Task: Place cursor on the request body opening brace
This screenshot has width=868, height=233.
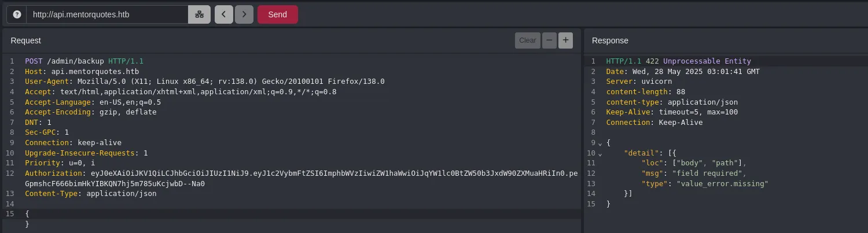Action: click(x=27, y=214)
